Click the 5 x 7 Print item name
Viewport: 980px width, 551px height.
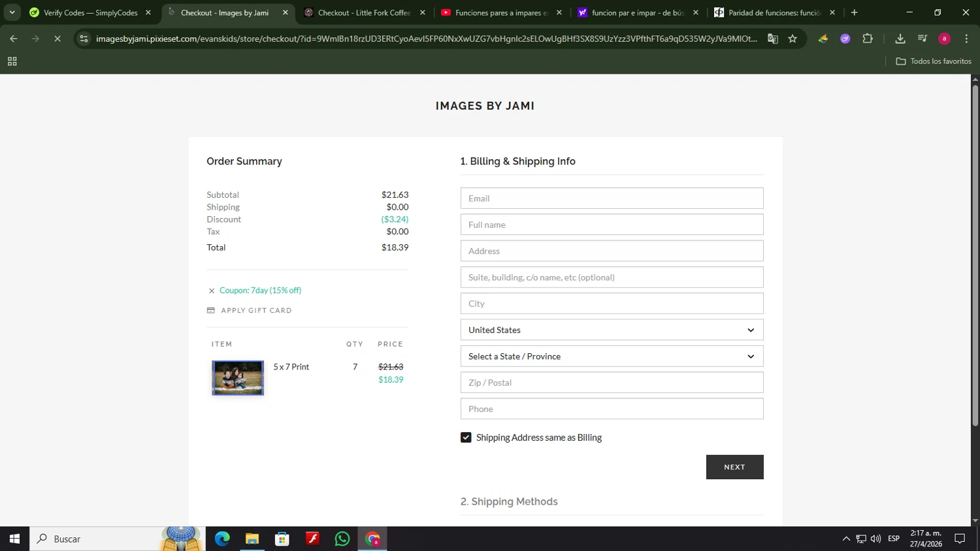click(x=291, y=367)
